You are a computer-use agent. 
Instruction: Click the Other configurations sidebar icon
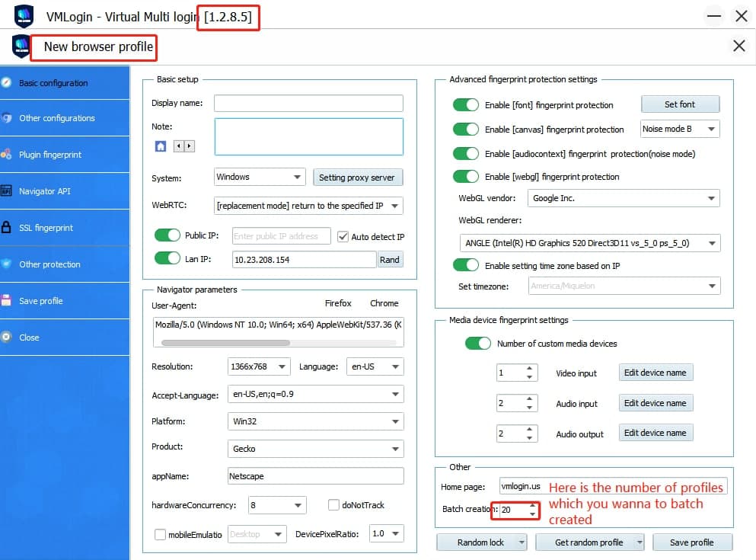pos(6,118)
